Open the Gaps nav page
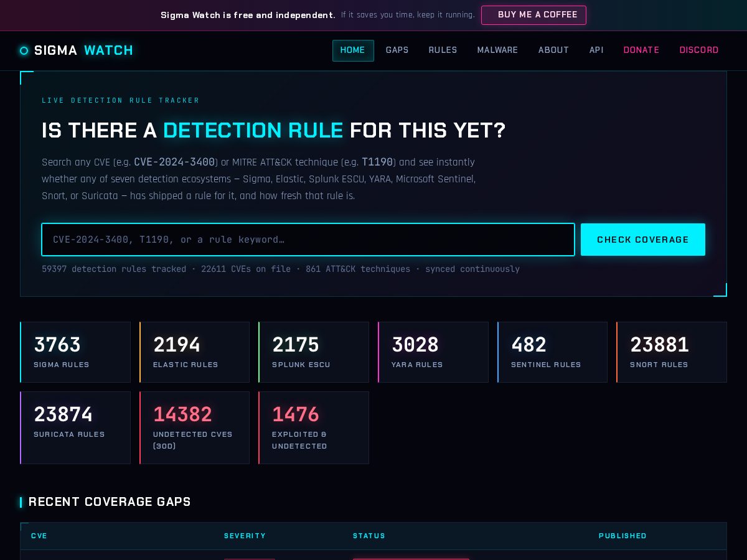This screenshot has height=560, width=747. [x=397, y=50]
